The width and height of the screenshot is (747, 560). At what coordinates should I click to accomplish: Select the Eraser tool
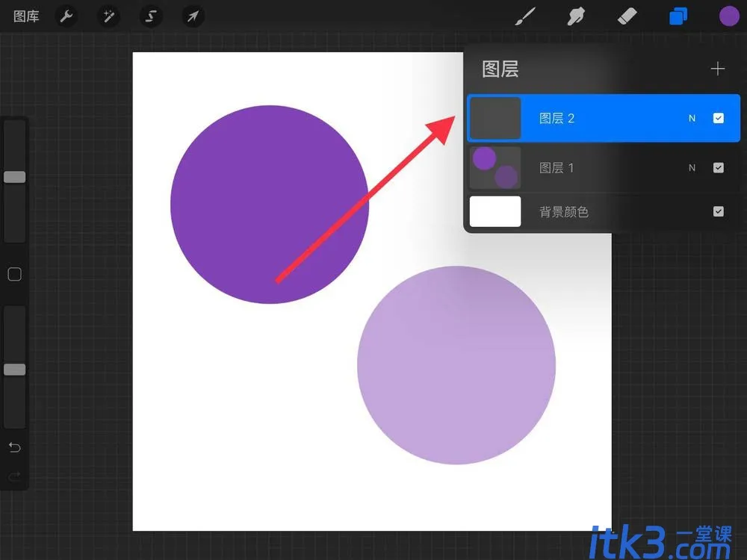tap(627, 16)
